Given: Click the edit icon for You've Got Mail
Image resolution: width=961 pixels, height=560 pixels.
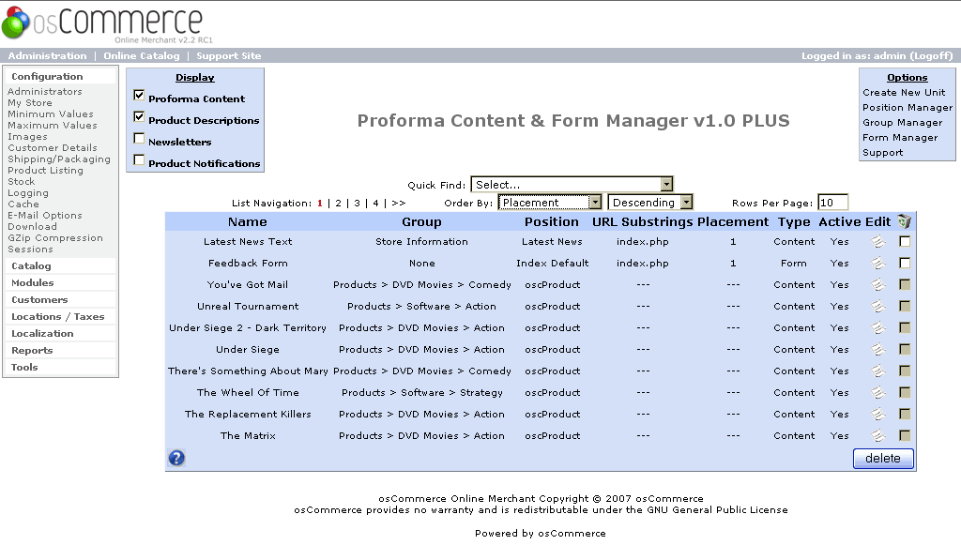Looking at the screenshot, I should (x=878, y=285).
